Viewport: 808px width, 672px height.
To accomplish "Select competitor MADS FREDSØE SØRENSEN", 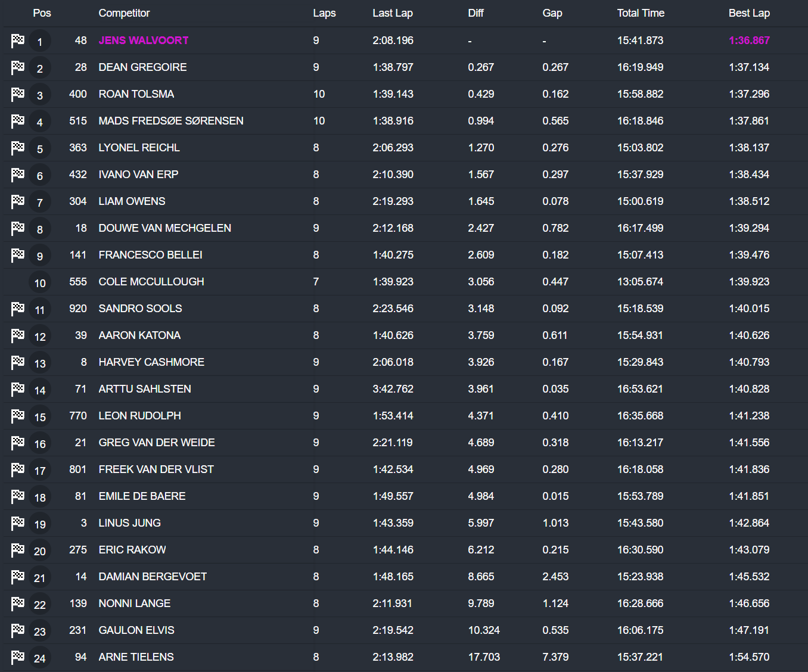I will coord(171,121).
